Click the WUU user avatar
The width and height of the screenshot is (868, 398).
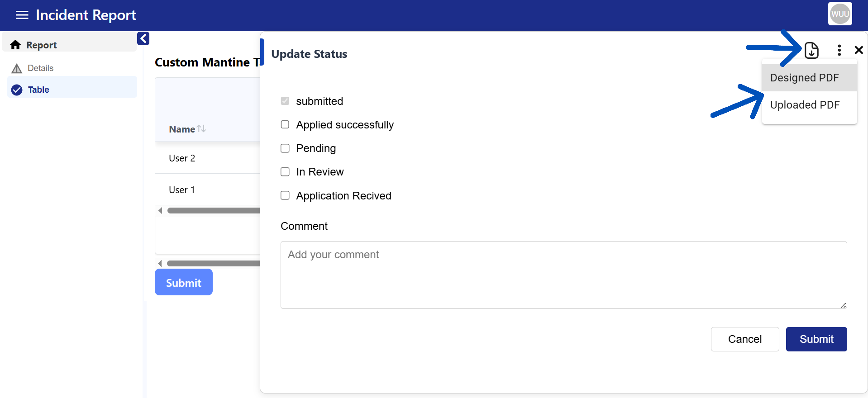pyautogui.click(x=839, y=14)
